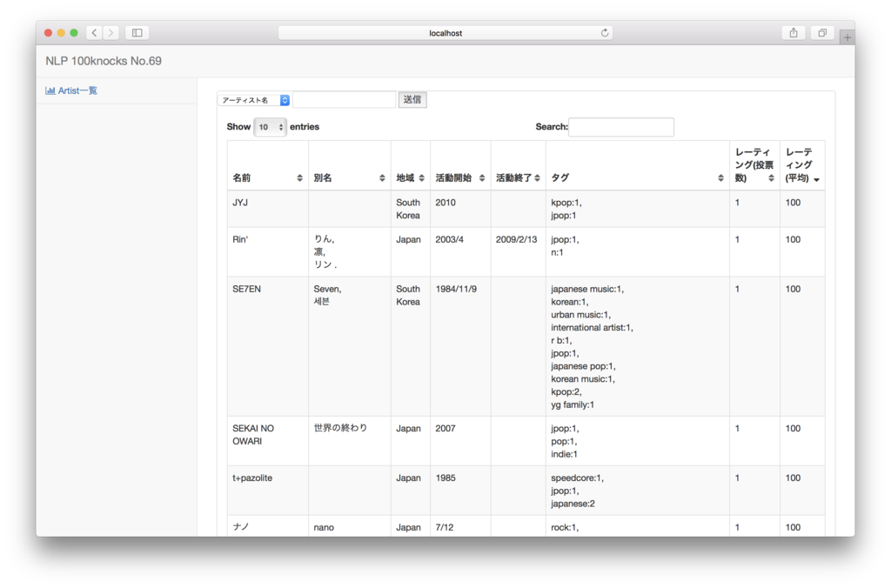Select the ナノ name cell

tap(268, 526)
